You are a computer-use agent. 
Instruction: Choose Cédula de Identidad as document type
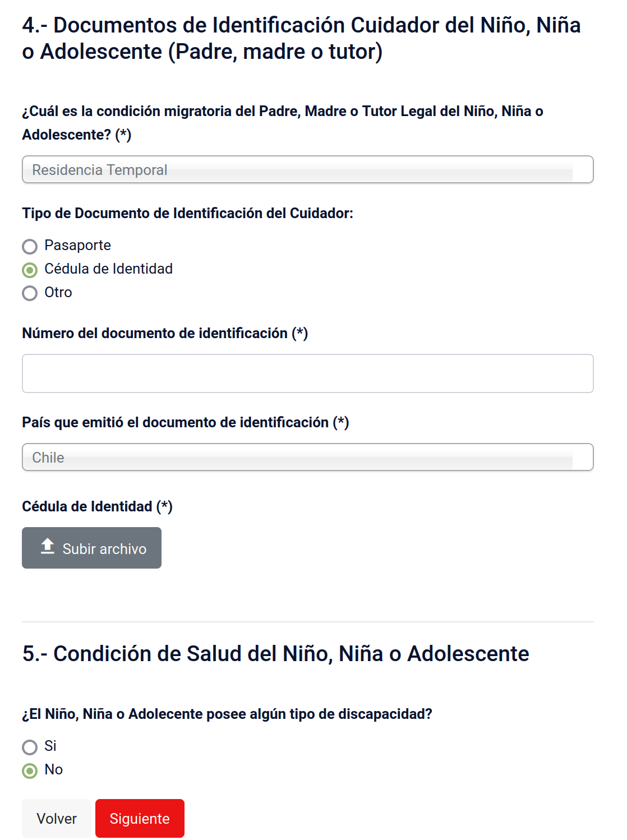point(30,270)
